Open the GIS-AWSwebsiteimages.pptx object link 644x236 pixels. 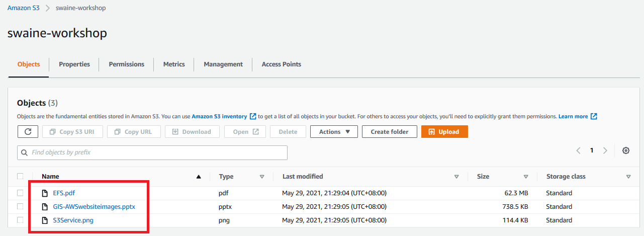coord(94,206)
